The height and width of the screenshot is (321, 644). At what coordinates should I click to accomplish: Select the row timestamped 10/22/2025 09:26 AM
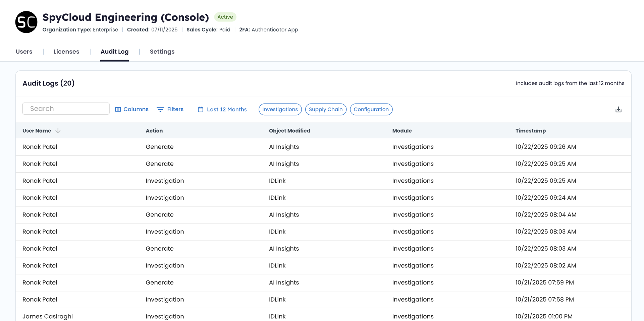click(x=323, y=147)
